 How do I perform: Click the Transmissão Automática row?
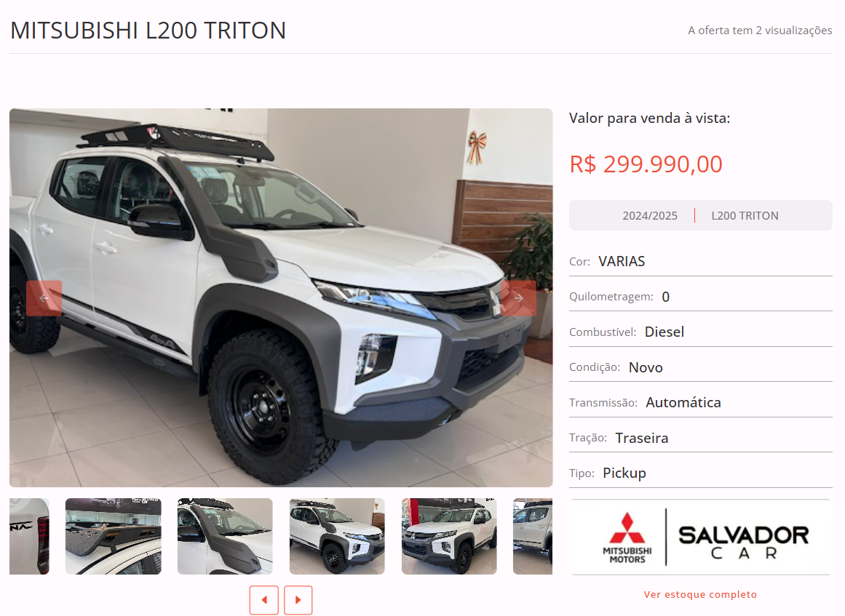pyautogui.click(x=701, y=402)
